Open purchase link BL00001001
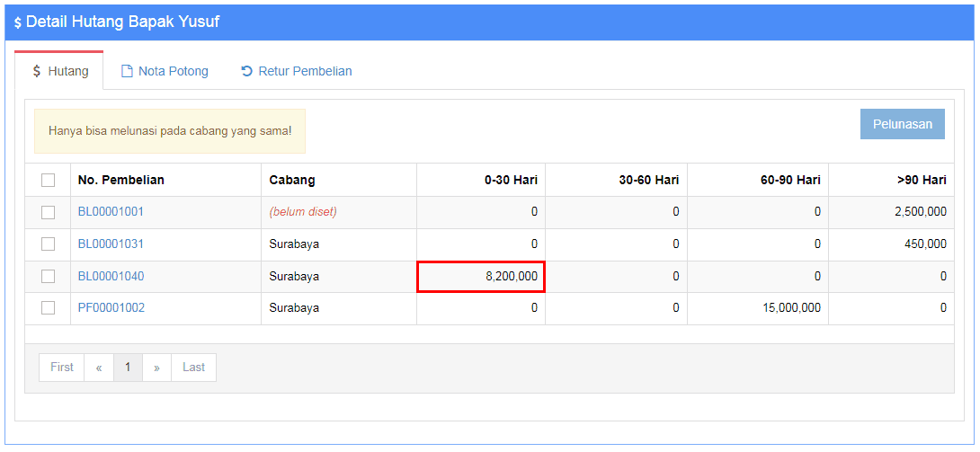The width and height of the screenshot is (980, 452). (111, 212)
